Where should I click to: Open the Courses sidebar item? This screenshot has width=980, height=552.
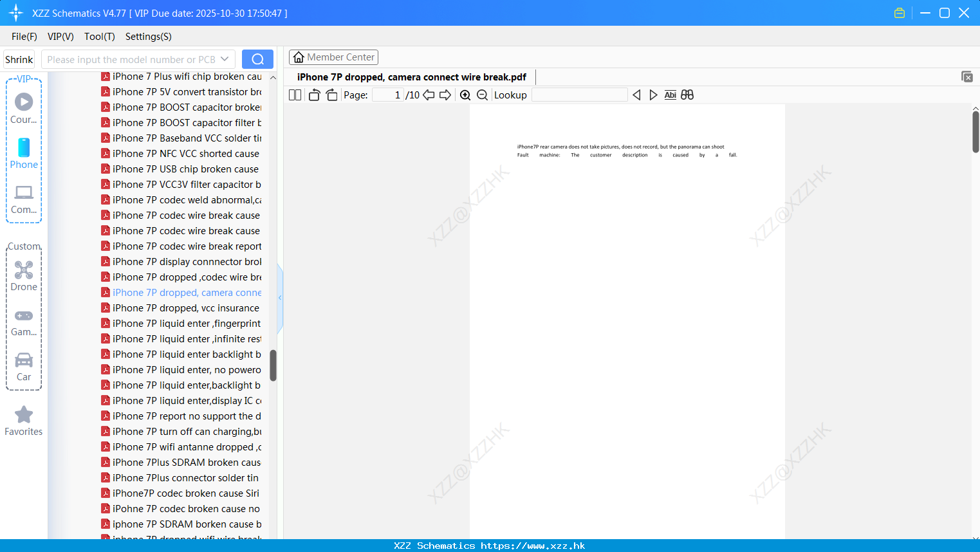click(x=24, y=108)
